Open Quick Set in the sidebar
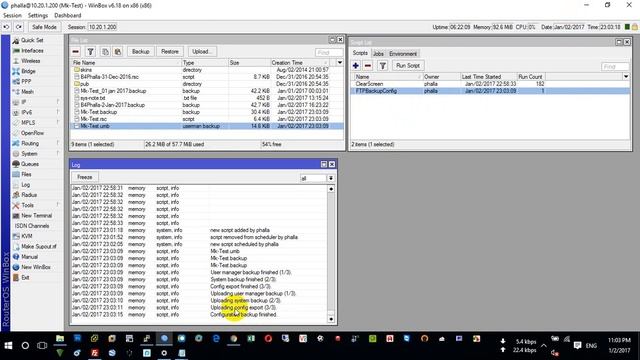Screen dimensions: 640x360 pyautogui.click(x=32, y=40)
